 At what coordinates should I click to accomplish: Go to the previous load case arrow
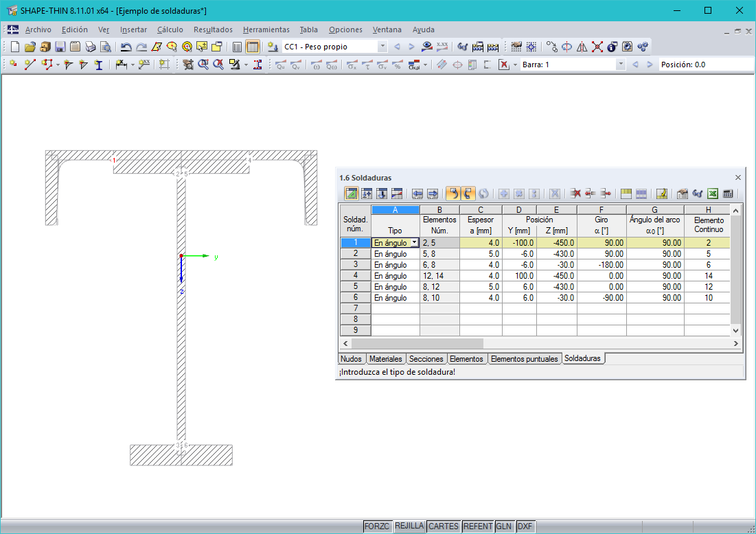(398, 47)
